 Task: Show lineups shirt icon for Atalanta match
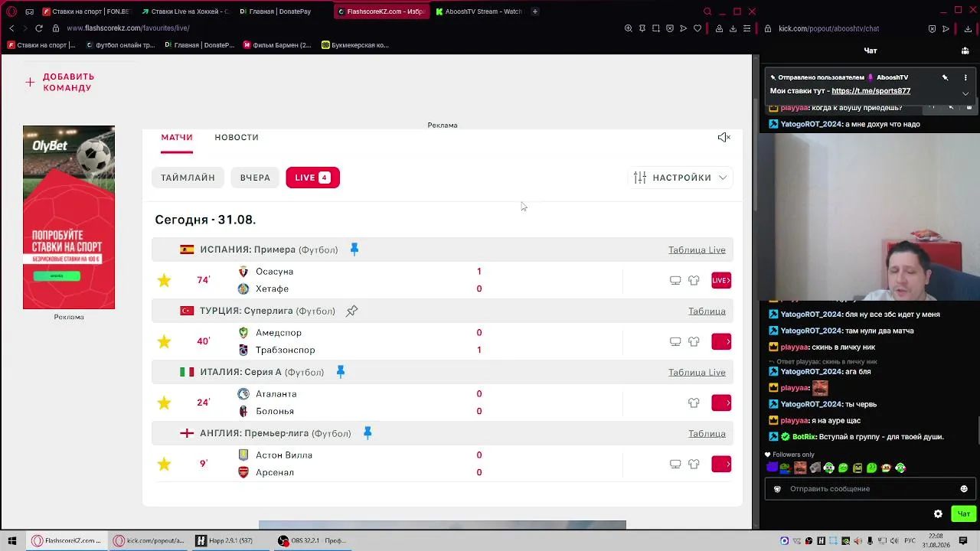pos(694,403)
